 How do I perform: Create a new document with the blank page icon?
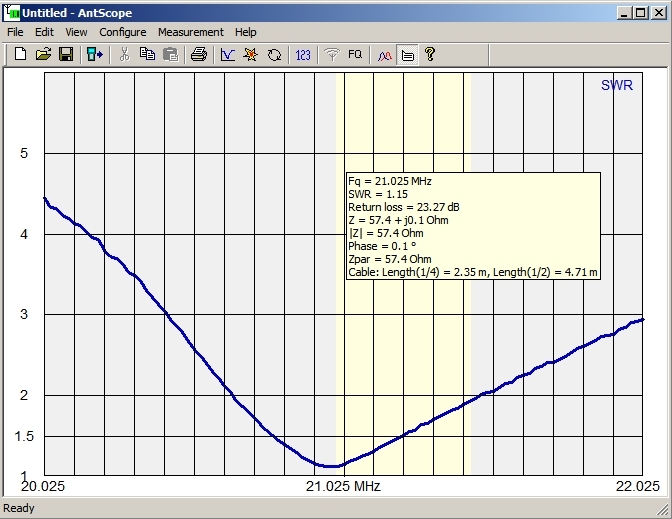coord(20,54)
